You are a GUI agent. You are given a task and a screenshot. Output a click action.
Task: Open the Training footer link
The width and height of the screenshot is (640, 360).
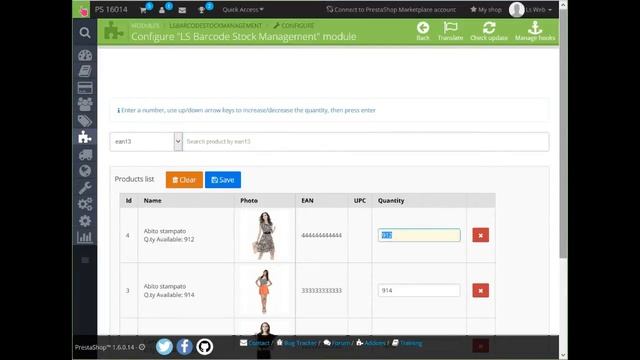(407, 343)
